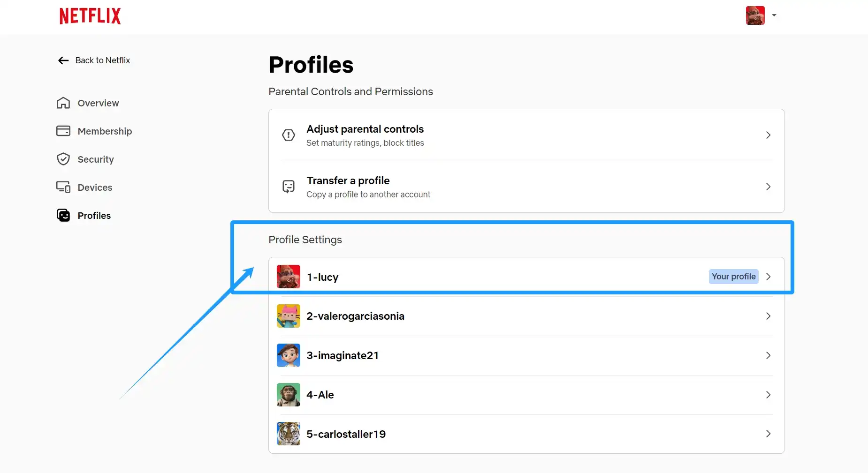
Task: Click the Back to Netflix link
Action: click(x=103, y=60)
